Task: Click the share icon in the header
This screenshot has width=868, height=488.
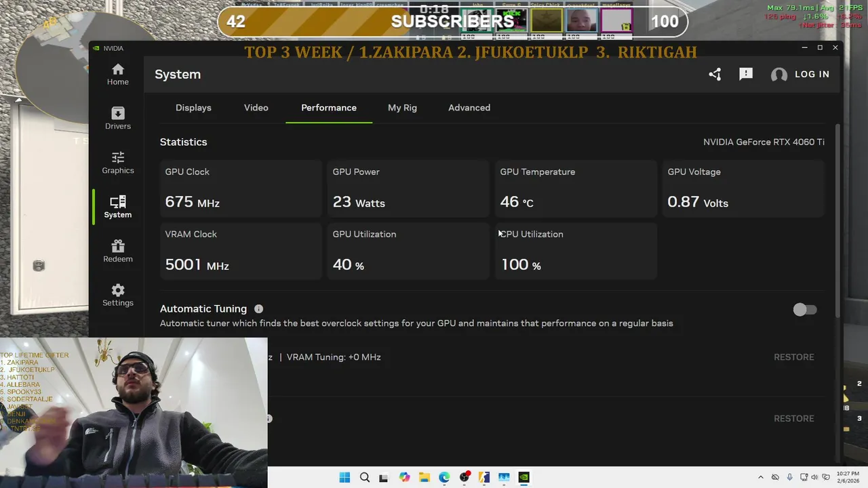Action: pos(715,75)
